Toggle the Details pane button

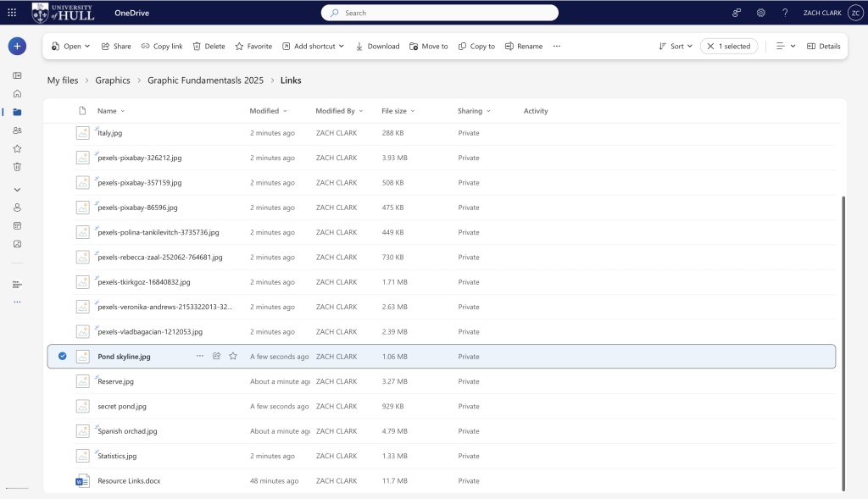[x=823, y=47]
